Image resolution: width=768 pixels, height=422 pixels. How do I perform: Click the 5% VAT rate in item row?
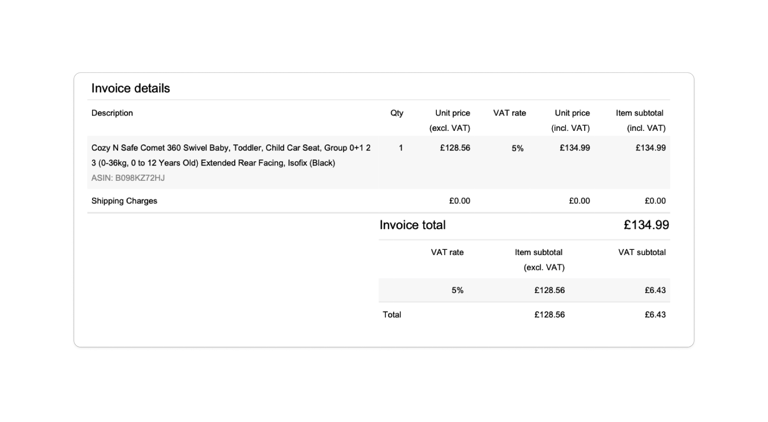point(517,148)
